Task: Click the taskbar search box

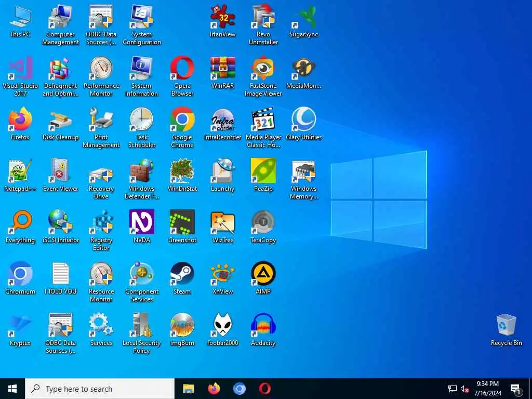Action: (100, 389)
